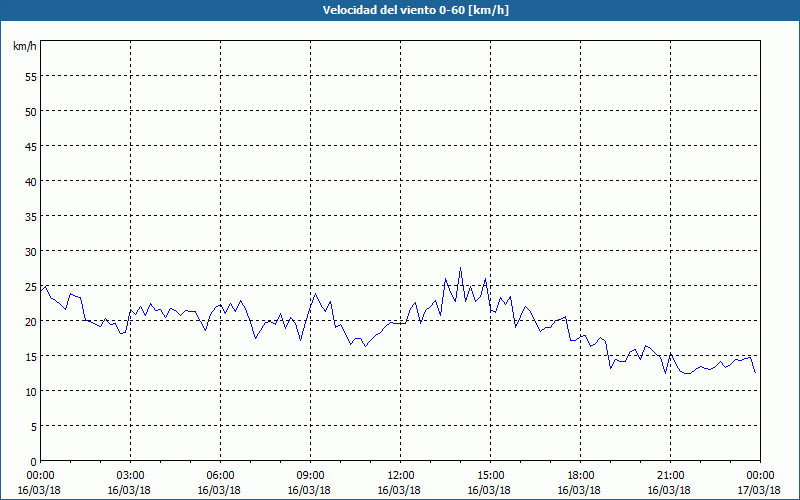The height and width of the screenshot is (500, 800).
Task: Select the '25' y-axis value label
Action: 31,286
